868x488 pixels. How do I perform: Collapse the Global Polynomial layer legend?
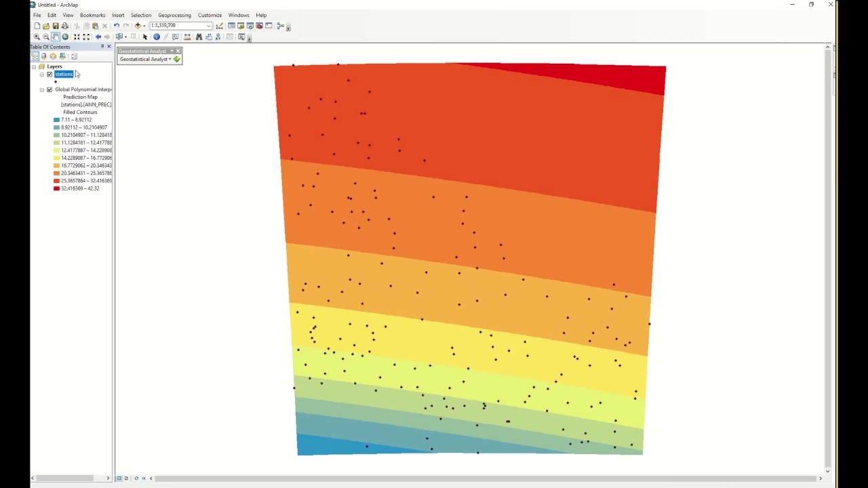42,89
